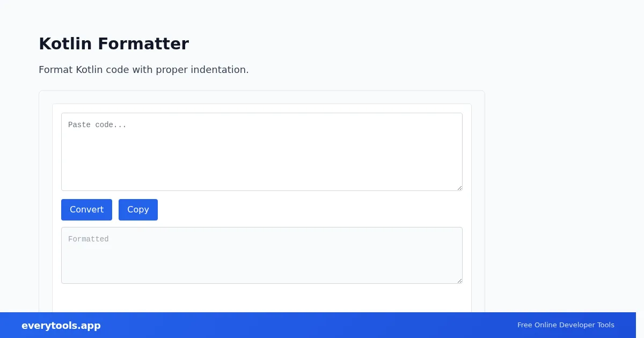The height and width of the screenshot is (338, 644).
Task: Click the "Free Online Developer Tools" footer text
Action: click(x=566, y=325)
